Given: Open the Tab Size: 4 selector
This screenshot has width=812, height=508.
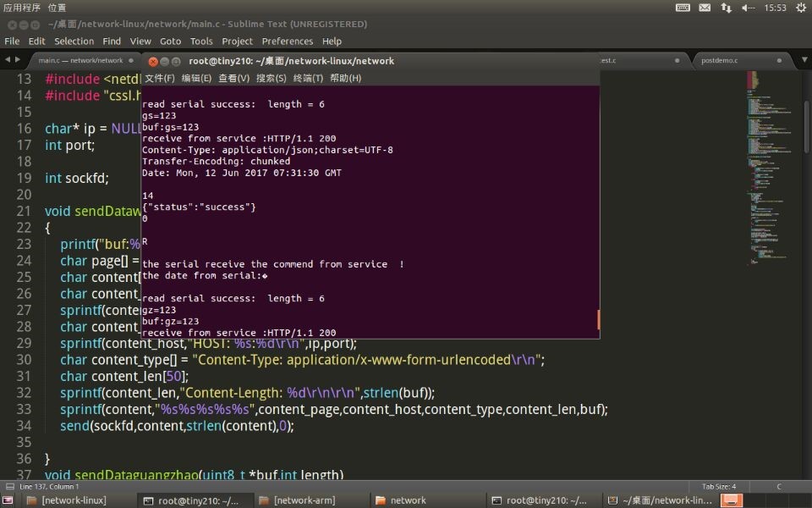Looking at the screenshot, I should click(719, 486).
